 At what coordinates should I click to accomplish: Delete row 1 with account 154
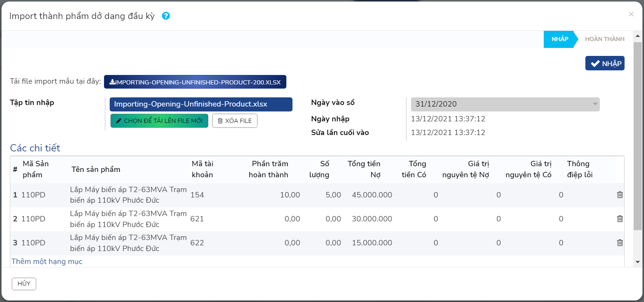[620, 195]
